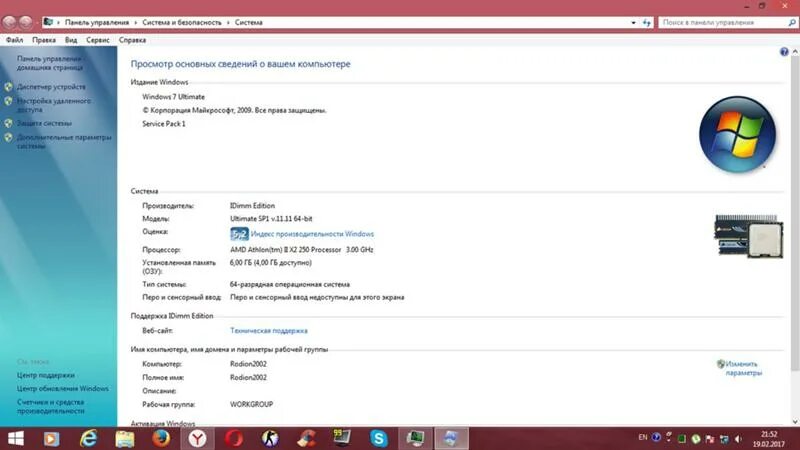
Task: Click the EN language indicator
Action: point(643,437)
